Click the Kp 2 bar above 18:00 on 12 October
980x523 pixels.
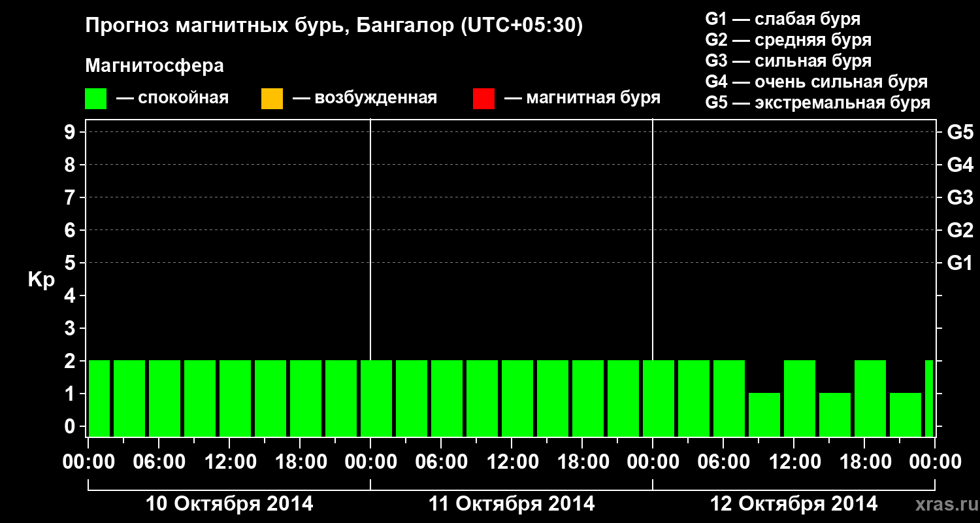[x=870, y=398]
